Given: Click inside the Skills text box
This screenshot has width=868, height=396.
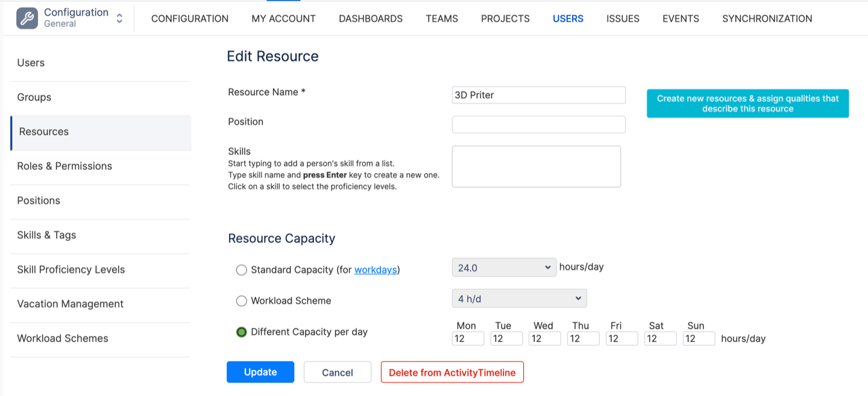Looking at the screenshot, I should (x=536, y=166).
